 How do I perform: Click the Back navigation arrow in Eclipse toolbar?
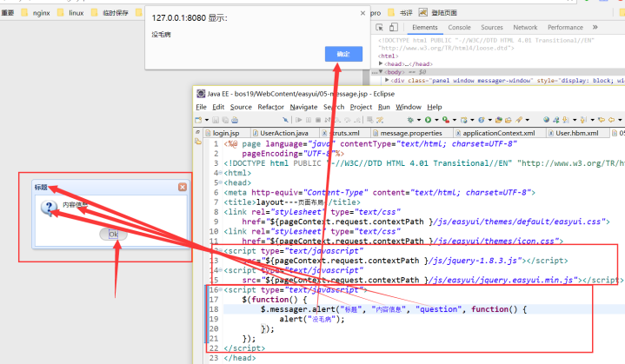612,120
